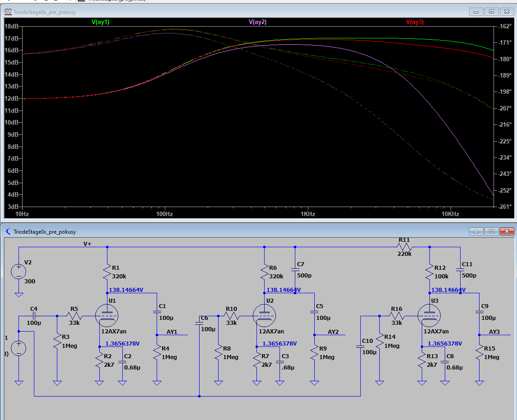Select the purple V(ay2) trace label
The height and width of the screenshot is (420, 517).
coord(257,22)
